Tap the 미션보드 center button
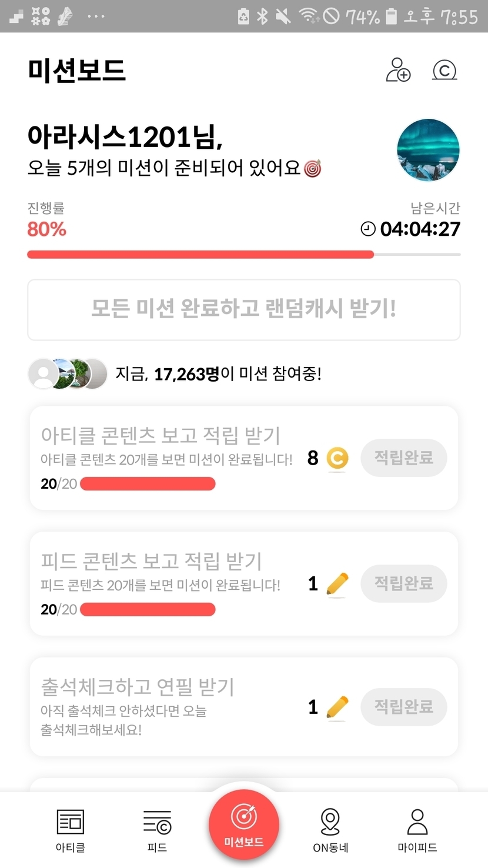This screenshot has height=868, width=488. coord(243,824)
